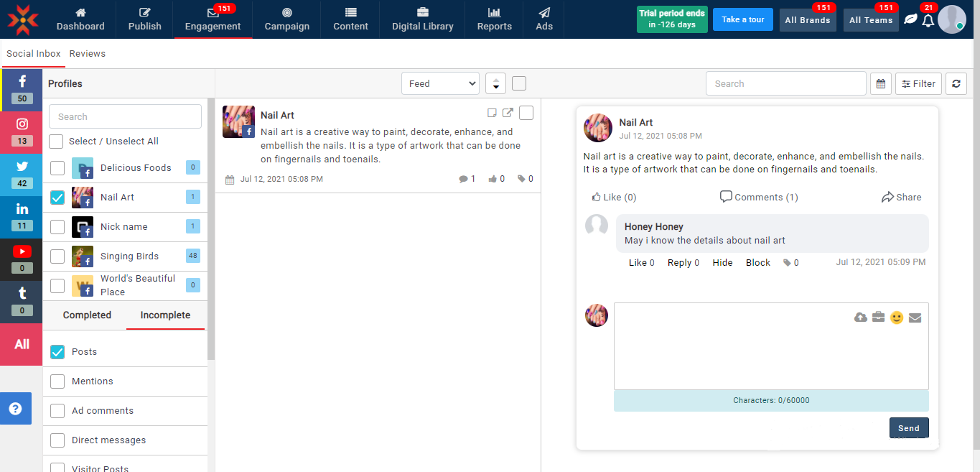Click the Profiles search field

125,116
